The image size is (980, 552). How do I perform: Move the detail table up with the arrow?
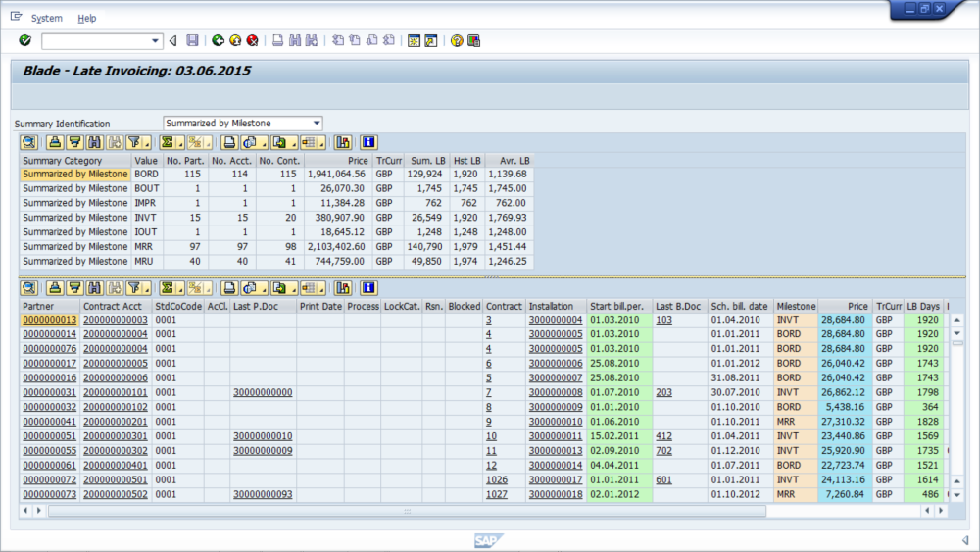pyautogui.click(x=956, y=320)
